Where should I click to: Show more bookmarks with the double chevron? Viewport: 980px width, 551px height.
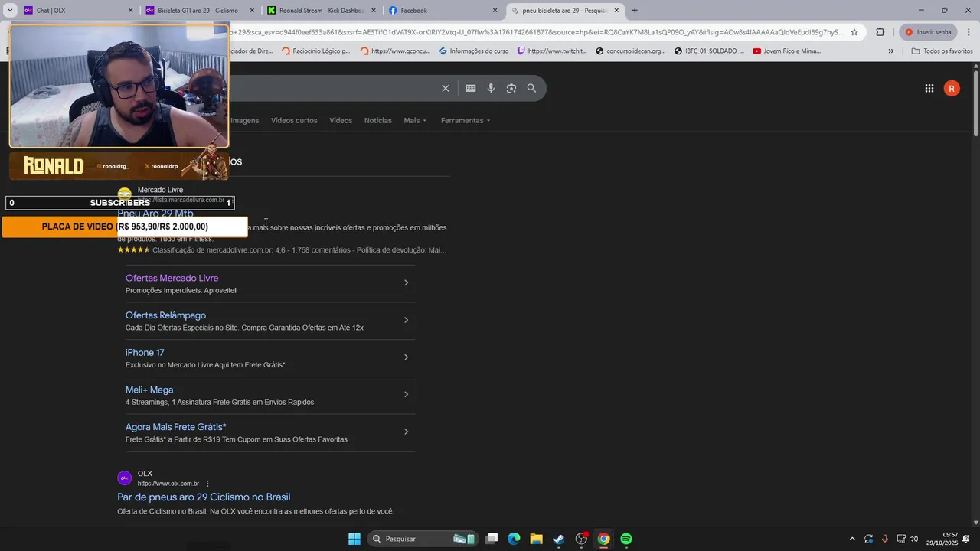coord(890,51)
